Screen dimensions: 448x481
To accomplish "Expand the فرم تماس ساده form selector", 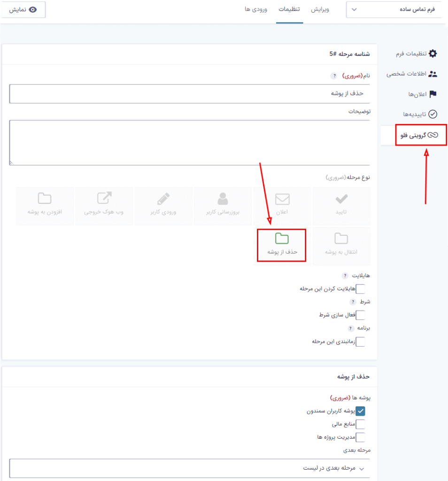I will [394, 8].
